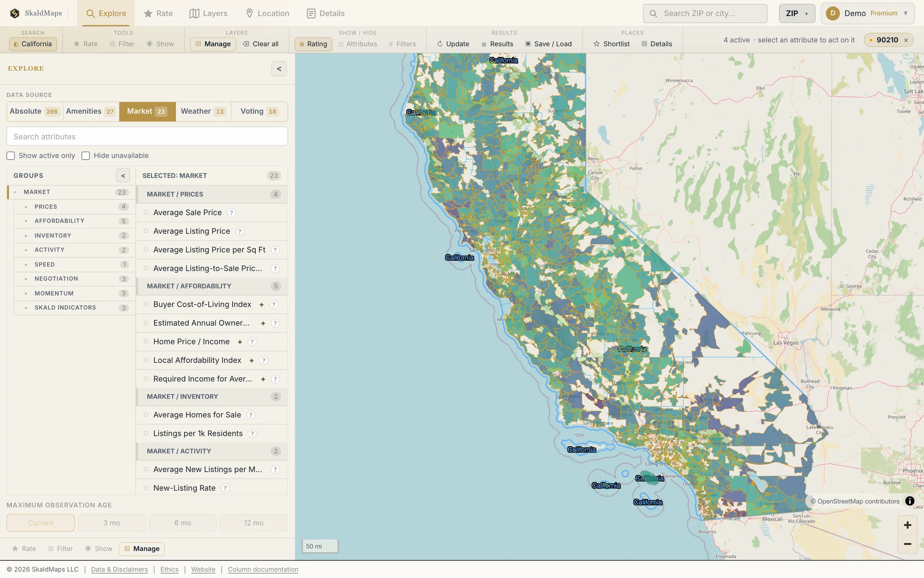
Task: Click the premium star beside Local Affordability Index
Action: click(252, 361)
